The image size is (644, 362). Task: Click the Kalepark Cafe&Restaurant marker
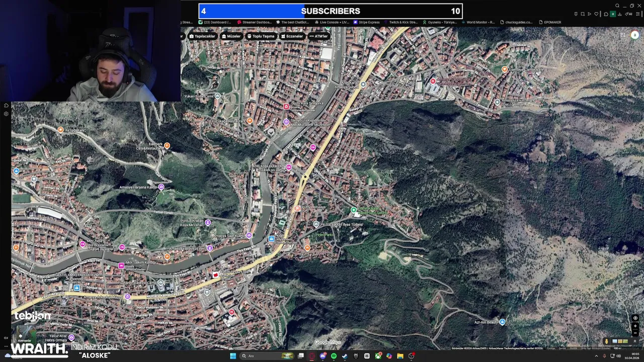tap(167, 146)
